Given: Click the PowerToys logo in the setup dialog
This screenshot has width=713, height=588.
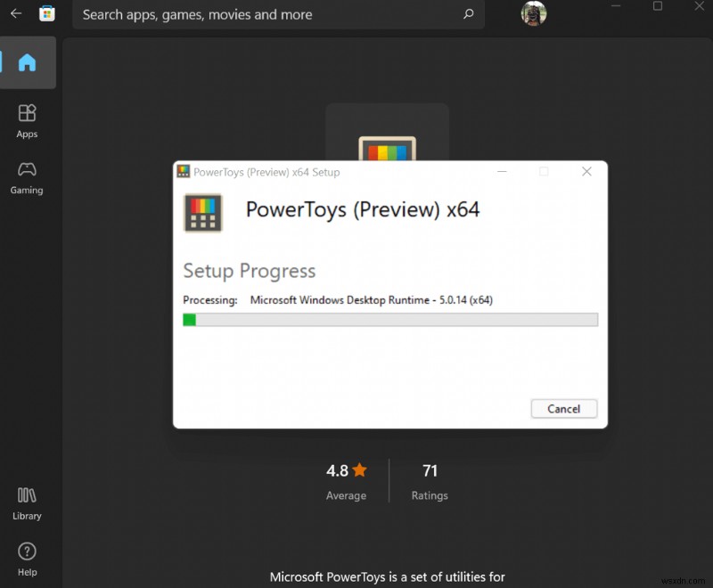Looking at the screenshot, I should click(x=203, y=214).
